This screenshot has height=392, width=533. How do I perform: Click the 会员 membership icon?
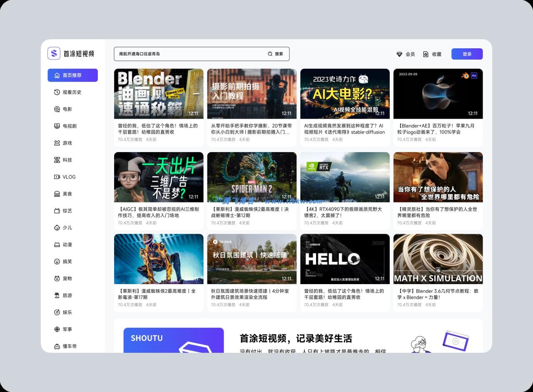(x=399, y=54)
